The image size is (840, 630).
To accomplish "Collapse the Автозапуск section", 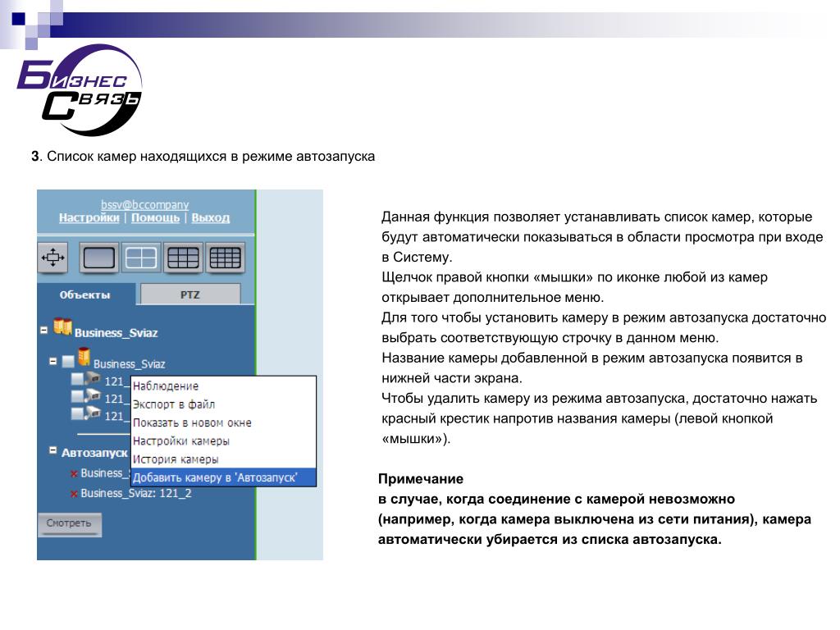I will tap(53, 450).
